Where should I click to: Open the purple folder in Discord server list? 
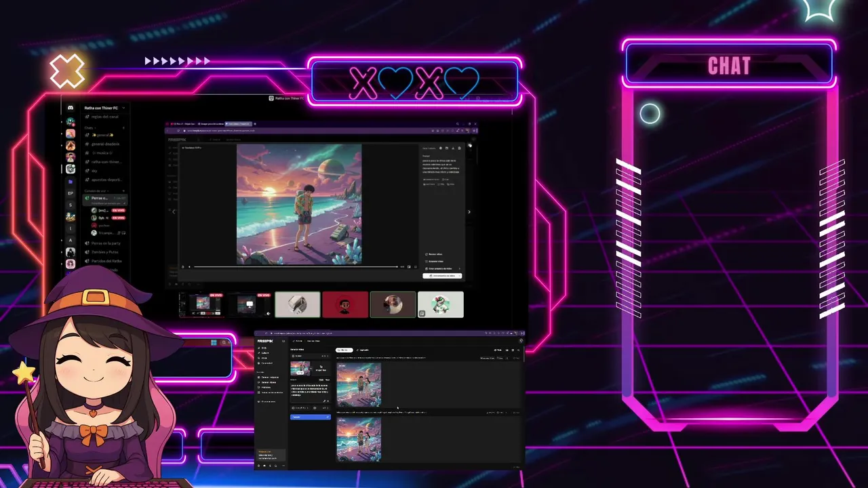[71, 182]
